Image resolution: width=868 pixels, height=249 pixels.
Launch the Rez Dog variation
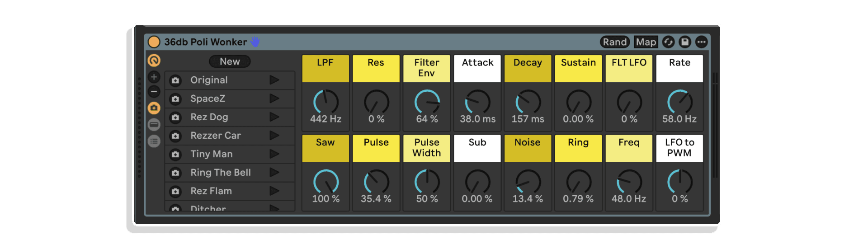pyautogui.click(x=274, y=117)
